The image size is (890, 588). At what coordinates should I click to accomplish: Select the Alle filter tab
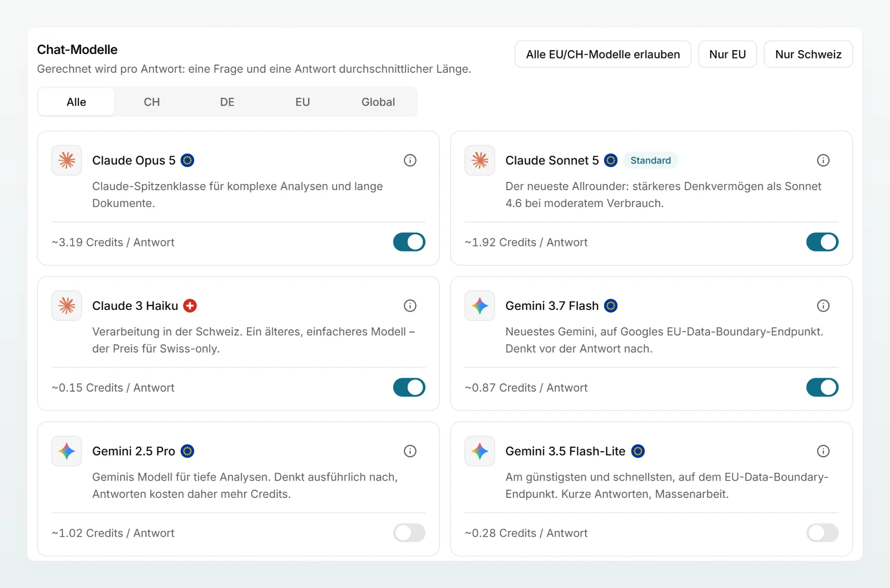(x=76, y=102)
